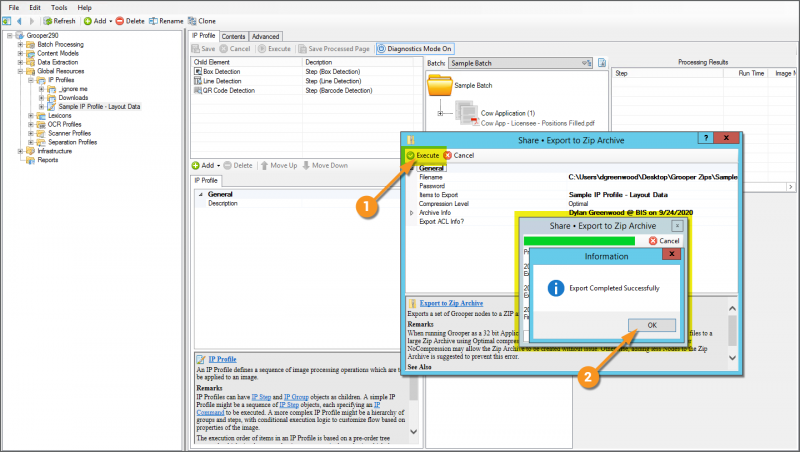Expand the Cow Application tree node
Viewport: 800px width, 452px height.
coord(440,113)
